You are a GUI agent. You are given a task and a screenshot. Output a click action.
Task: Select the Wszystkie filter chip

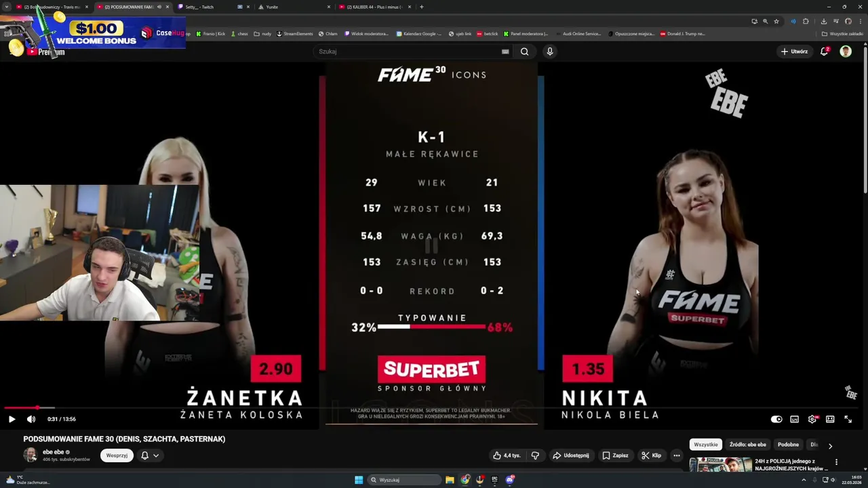coord(705,445)
